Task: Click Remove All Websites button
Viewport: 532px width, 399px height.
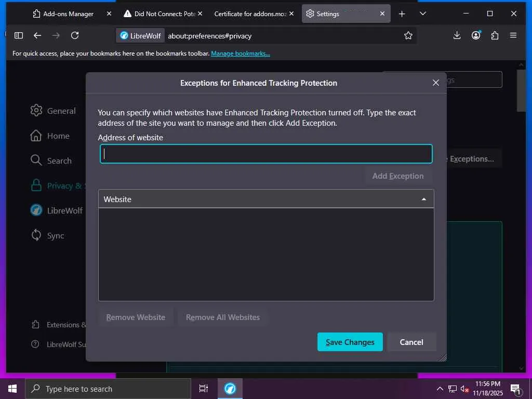Action: (223, 317)
